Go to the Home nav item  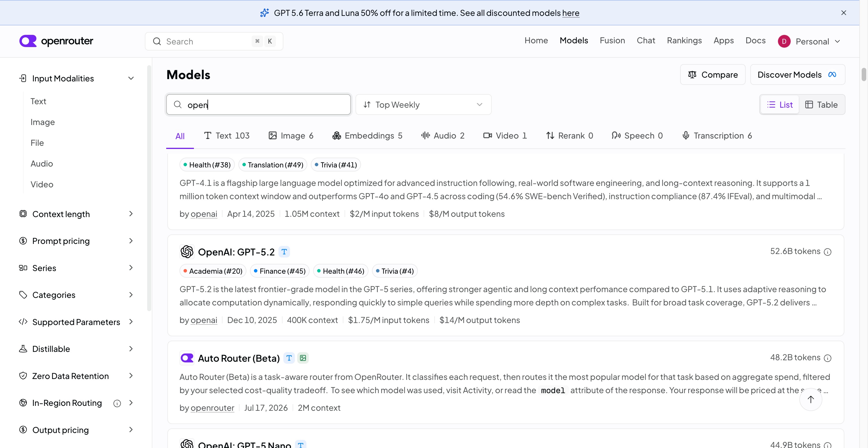point(536,40)
